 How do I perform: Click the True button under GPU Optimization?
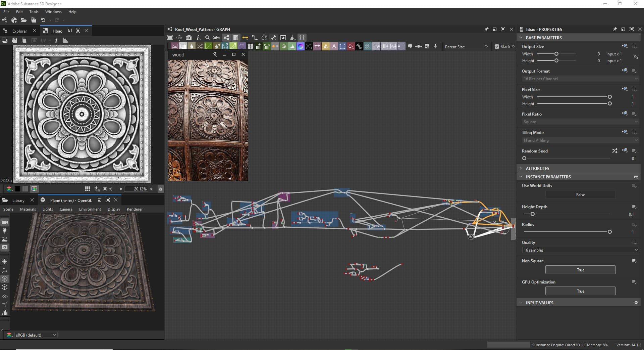tap(580, 291)
